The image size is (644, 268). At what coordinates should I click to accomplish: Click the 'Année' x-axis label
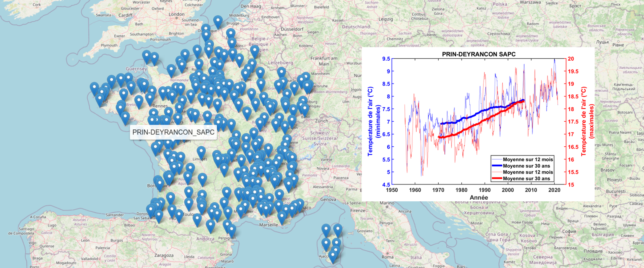pyautogui.click(x=479, y=197)
